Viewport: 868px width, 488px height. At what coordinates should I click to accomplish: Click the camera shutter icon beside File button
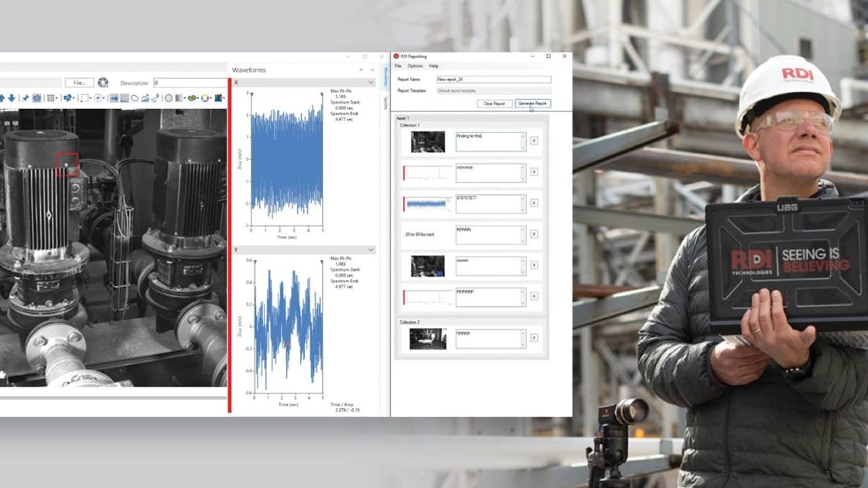(x=103, y=83)
